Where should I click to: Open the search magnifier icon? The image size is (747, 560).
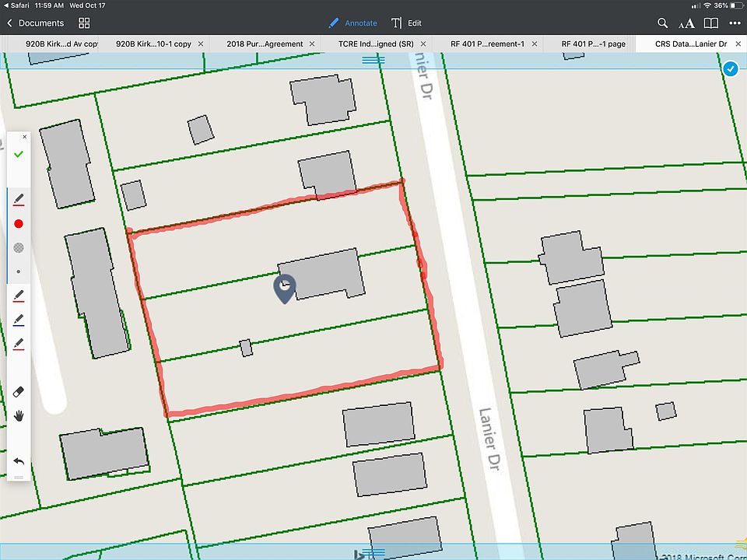tap(663, 23)
